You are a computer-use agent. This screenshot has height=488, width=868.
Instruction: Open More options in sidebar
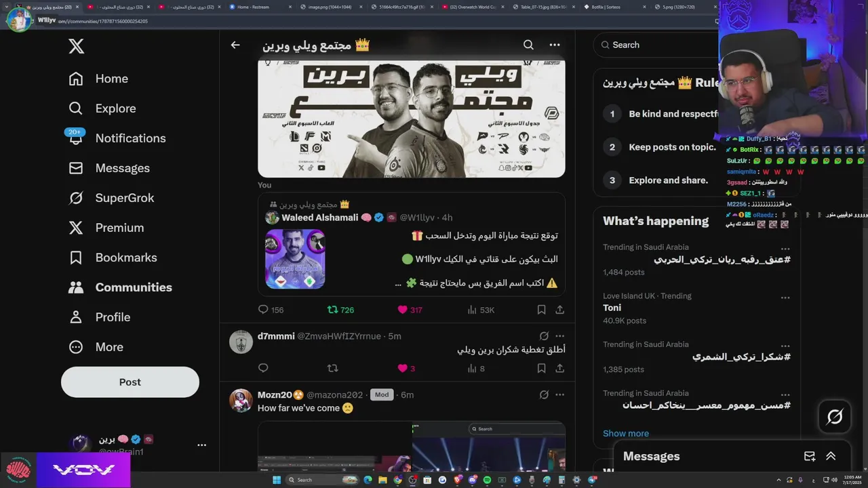click(x=96, y=347)
